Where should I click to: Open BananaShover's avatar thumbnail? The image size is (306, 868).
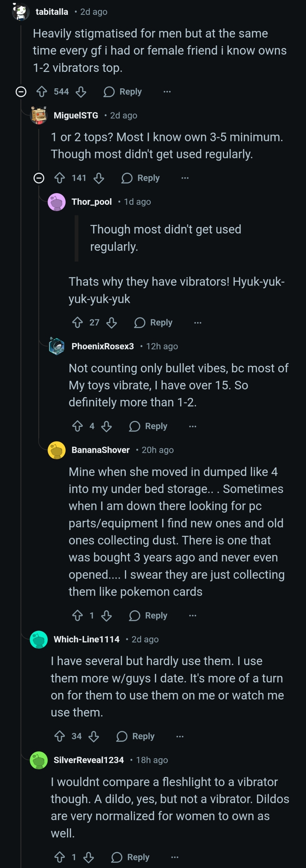pos(56,450)
